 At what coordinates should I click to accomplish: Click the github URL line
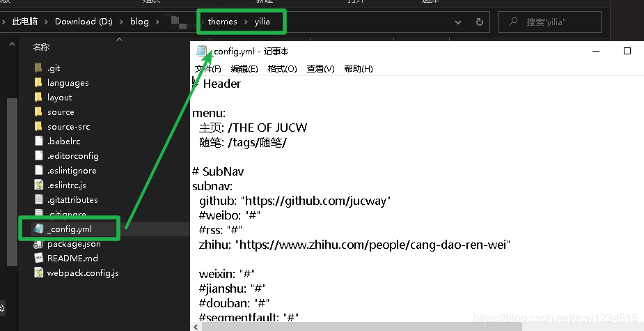tap(295, 201)
